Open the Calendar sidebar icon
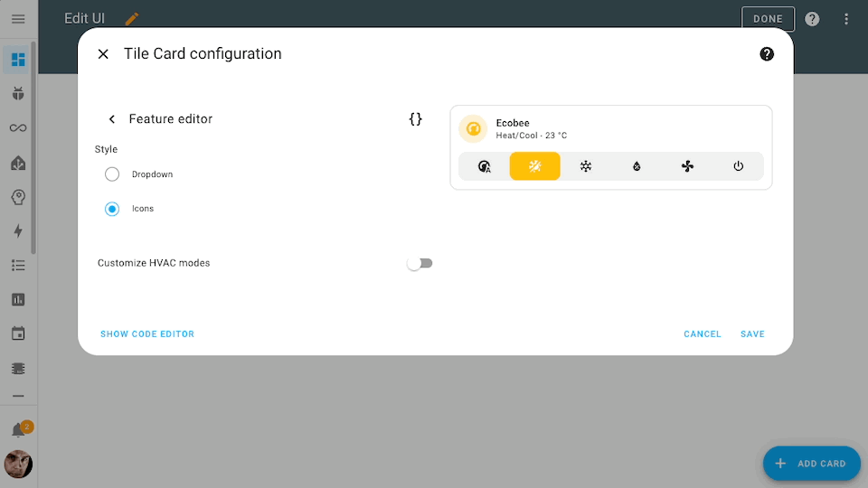868x488 pixels. 18,333
